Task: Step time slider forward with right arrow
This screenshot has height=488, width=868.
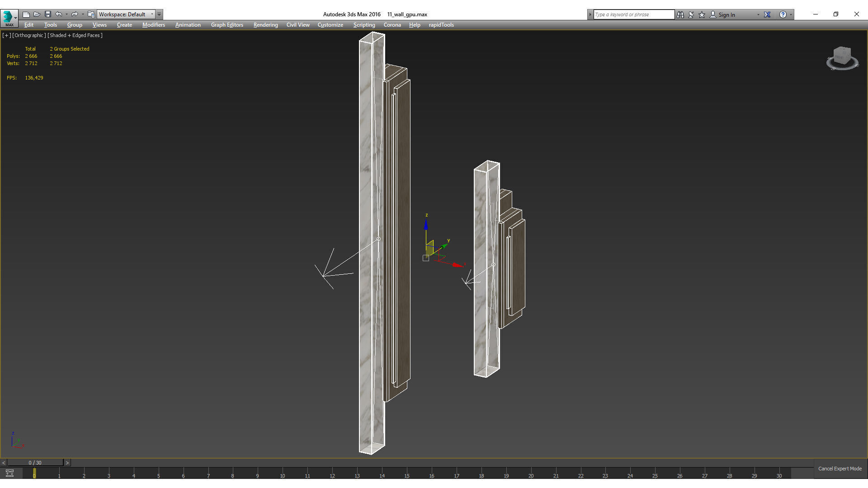Action: point(67,463)
